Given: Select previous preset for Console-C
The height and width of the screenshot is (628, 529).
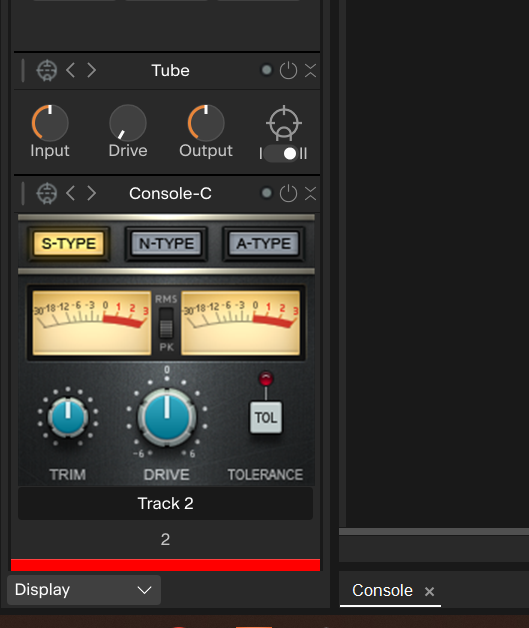Looking at the screenshot, I should coord(70,193).
